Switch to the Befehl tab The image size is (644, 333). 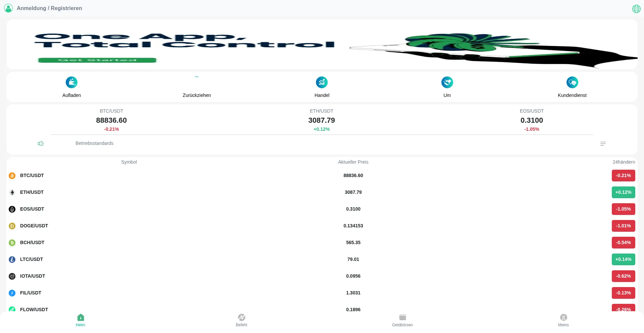241,320
